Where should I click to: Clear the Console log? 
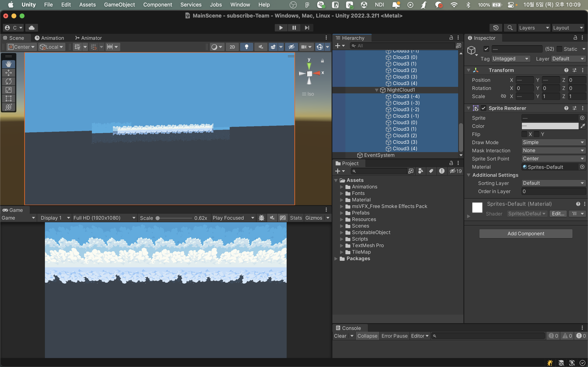click(340, 336)
